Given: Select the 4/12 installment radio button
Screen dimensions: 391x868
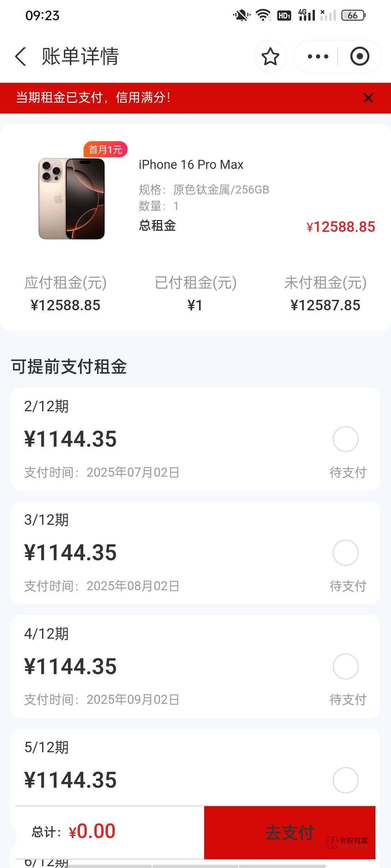Looking at the screenshot, I should pyautogui.click(x=345, y=666).
